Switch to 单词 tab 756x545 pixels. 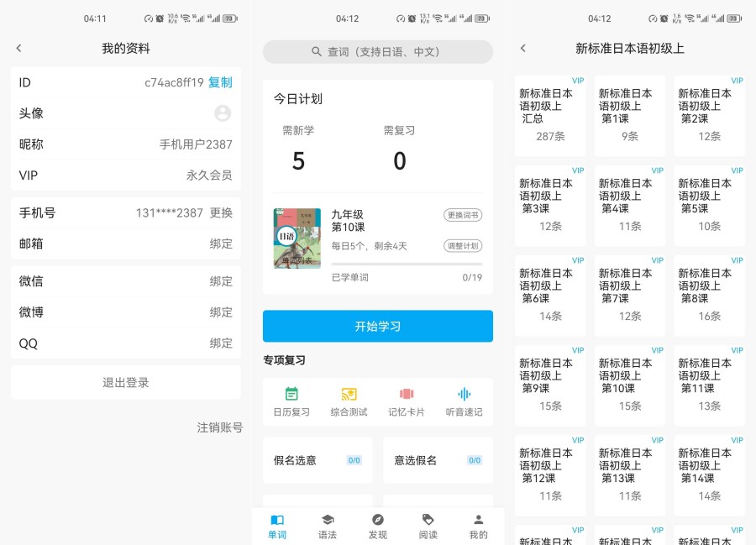(277, 527)
